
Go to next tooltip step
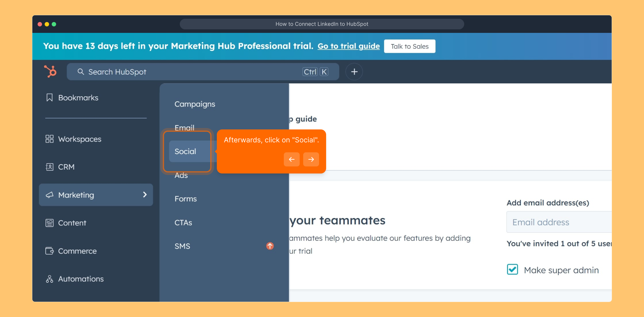(x=311, y=159)
